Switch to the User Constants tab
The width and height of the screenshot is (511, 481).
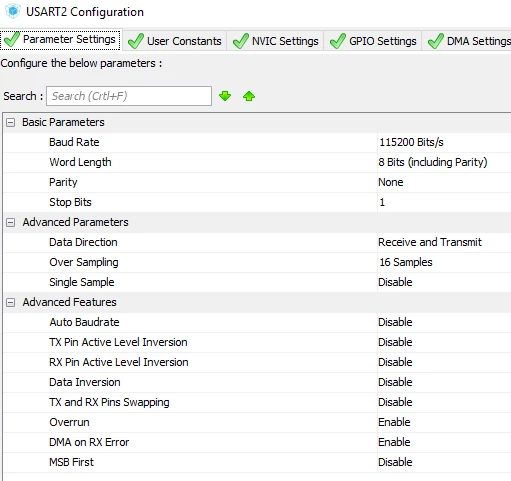click(175, 41)
